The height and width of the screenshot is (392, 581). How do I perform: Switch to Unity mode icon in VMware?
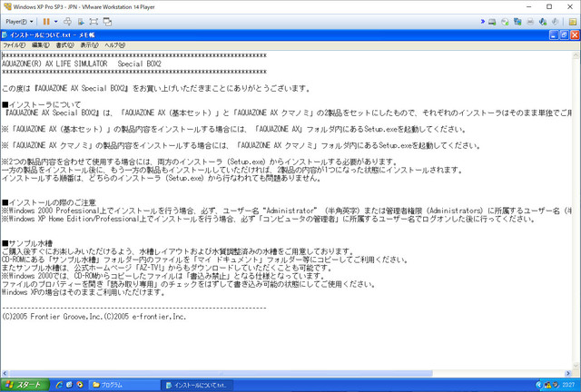107,22
